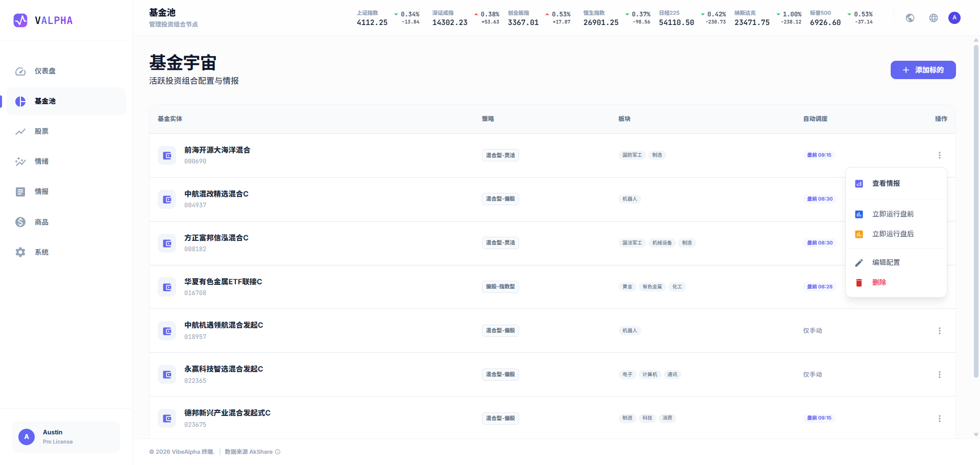Click fund name 中航混改精选混合C
The width and height of the screenshot is (980, 465).
[x=216, y=194]
